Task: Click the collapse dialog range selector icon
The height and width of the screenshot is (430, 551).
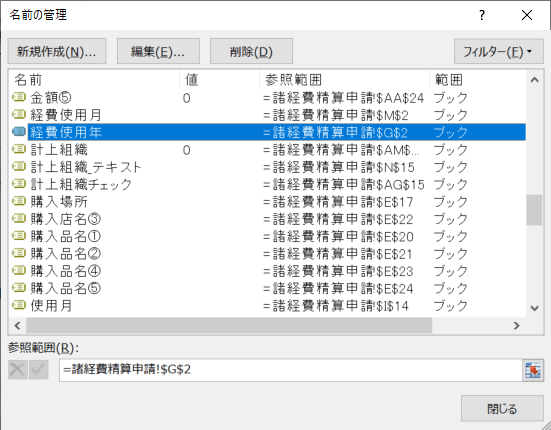Action: (x=533, y=370)
